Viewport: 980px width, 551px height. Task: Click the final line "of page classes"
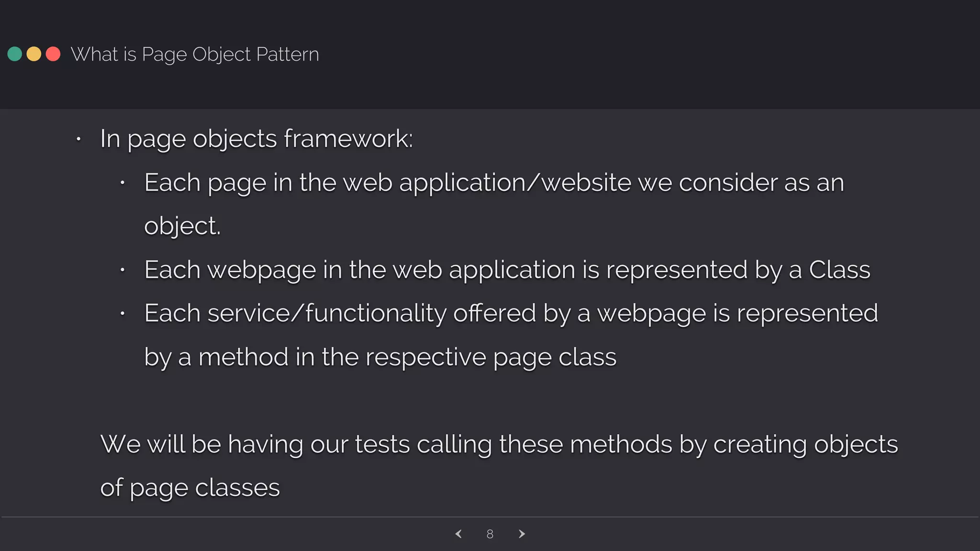pyautogui.click(x=190, y=488)
